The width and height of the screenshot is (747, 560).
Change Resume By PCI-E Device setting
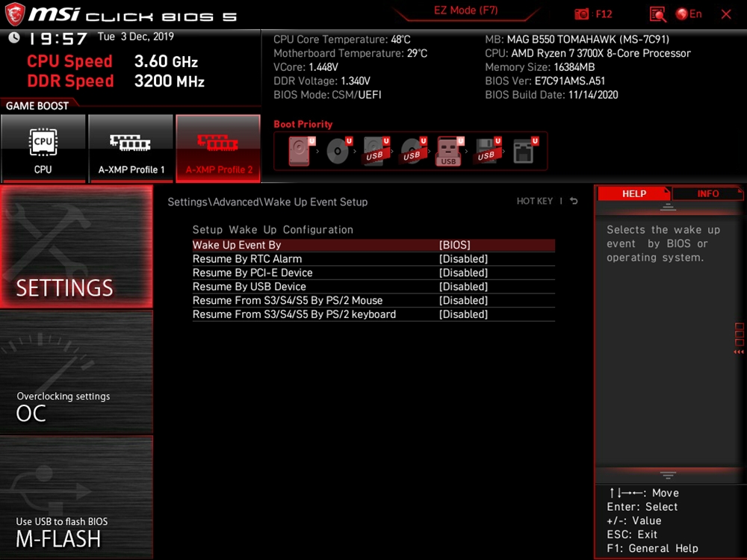point(373,273)
